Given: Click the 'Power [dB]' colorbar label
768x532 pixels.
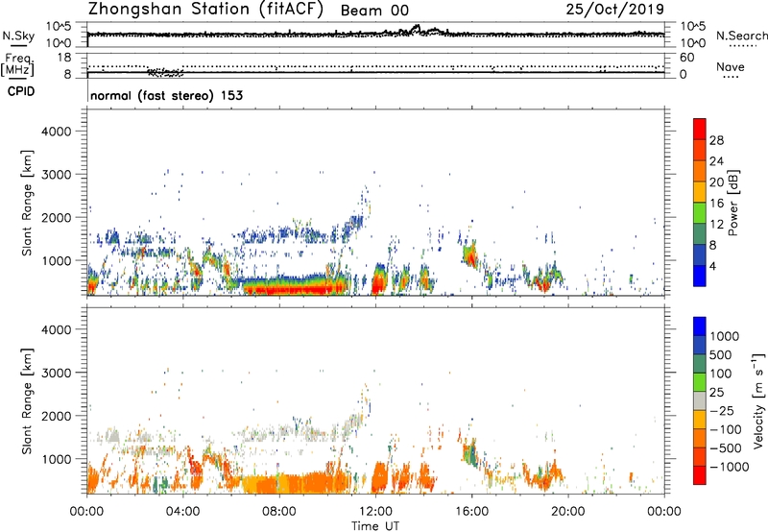Looking at the screenshot, I should pyautogui.click(x=732, y=203).
